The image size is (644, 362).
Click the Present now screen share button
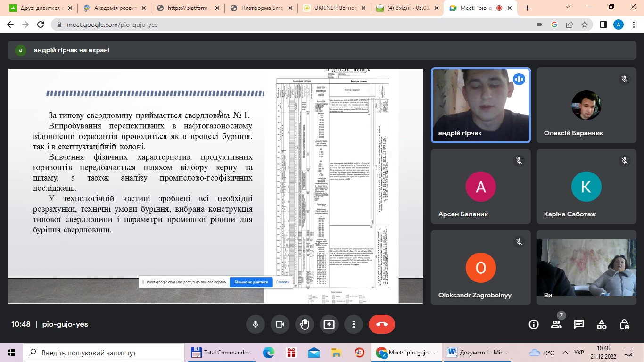click(x=329, y=324)
